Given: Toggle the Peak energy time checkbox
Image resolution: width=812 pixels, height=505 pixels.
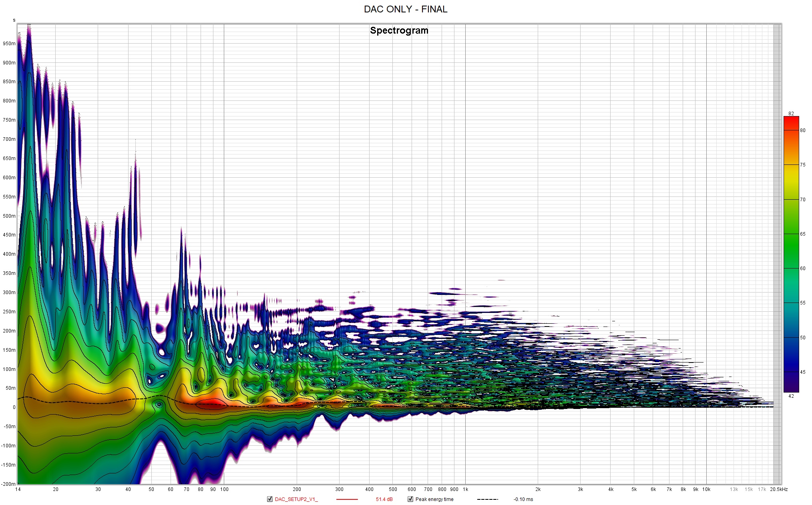Looking at the screenshot, I should coord(410,499).
